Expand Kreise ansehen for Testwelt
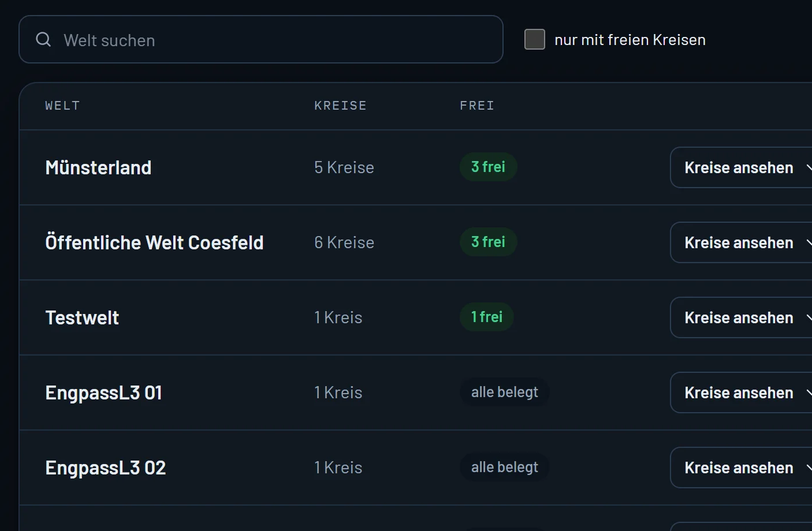Image resolution: width=812 pixels, height=531 pixels. tap(742, 317)
